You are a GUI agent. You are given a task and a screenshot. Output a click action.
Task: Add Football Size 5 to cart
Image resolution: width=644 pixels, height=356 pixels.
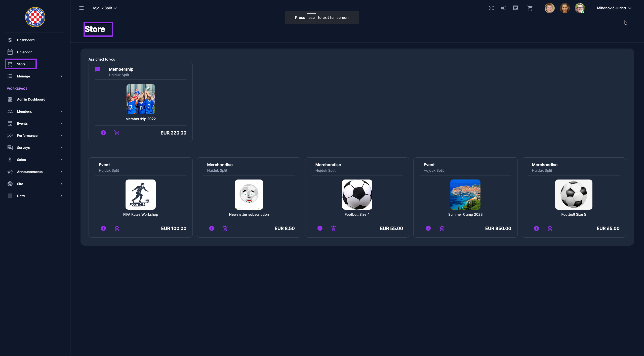550,228
